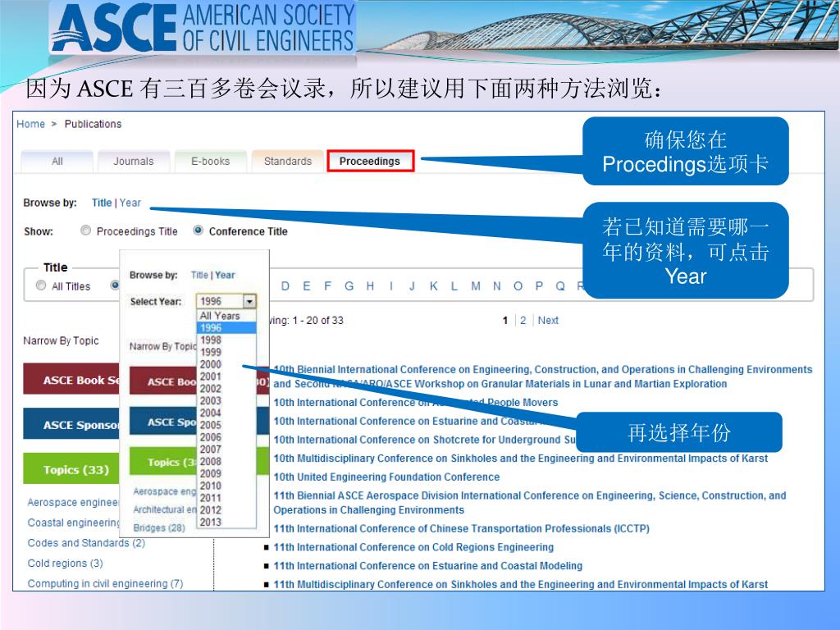
Task: Open 10th United Engineering Foundation Conference
Action: click(387, 477)
